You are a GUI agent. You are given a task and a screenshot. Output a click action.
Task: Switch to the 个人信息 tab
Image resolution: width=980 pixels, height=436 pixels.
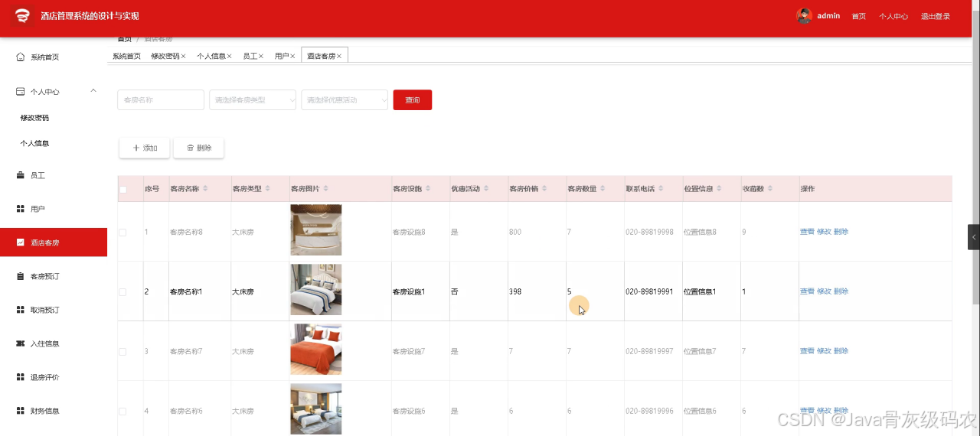211,56
